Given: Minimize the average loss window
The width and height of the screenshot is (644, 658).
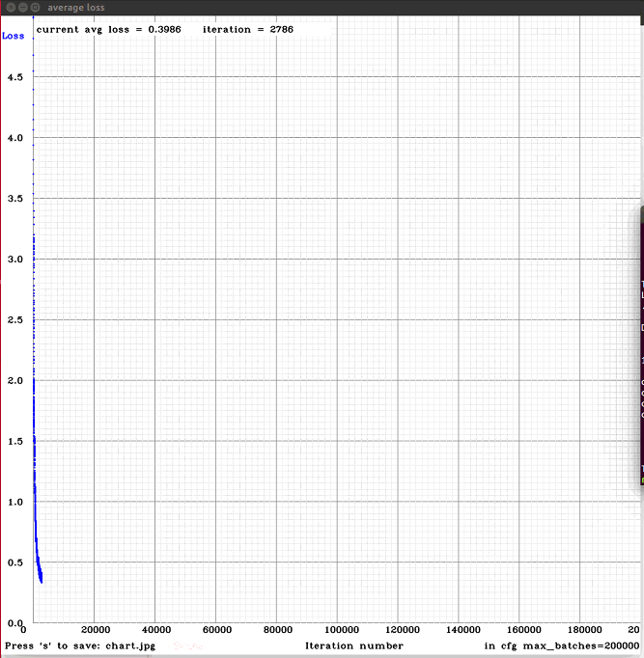Looking at the screenshot, I should pos(23,7).
